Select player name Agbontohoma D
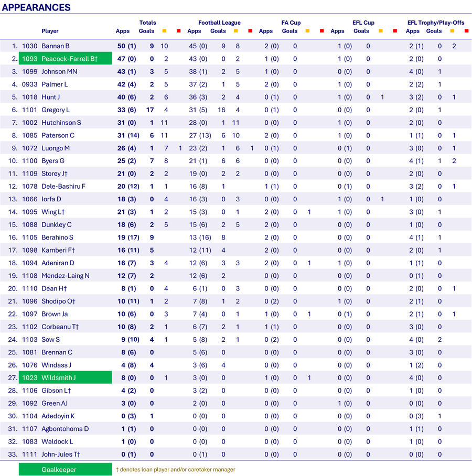The image size is (472, 476). [65, 429]
